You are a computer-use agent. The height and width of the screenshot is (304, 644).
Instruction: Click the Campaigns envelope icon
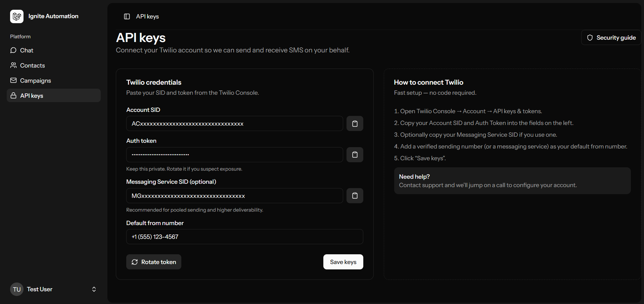point(13,81)
